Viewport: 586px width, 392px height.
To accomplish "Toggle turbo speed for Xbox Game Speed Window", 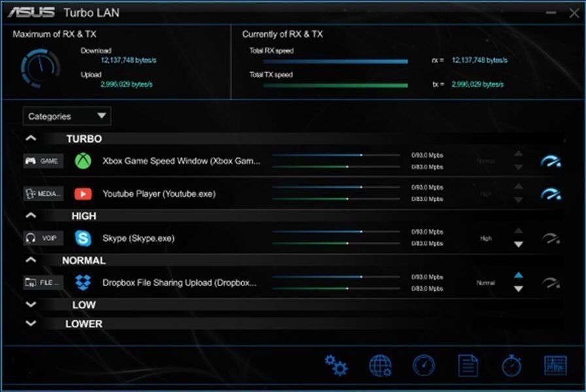I will [551, 161].
